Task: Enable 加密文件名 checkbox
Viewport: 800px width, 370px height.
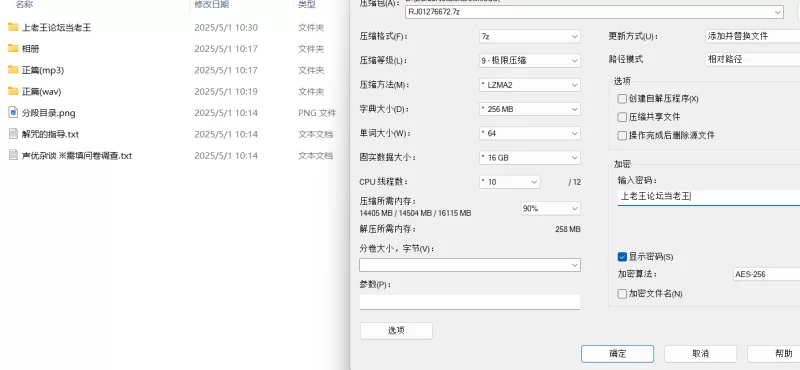Action: 622,293
